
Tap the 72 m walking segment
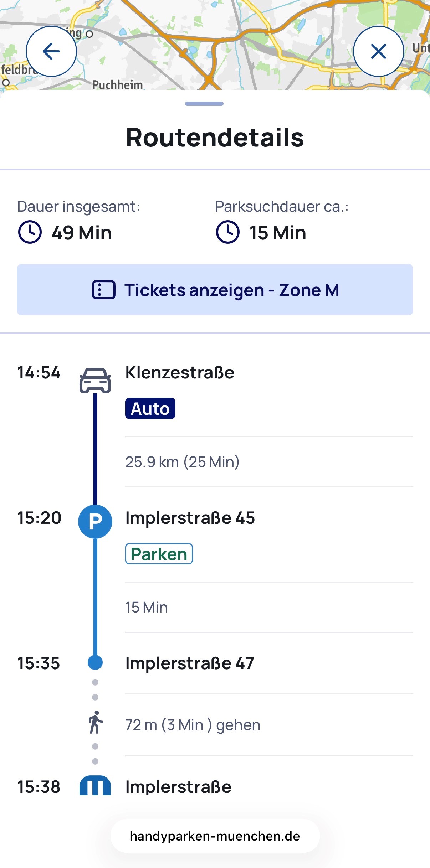[193, 725]
